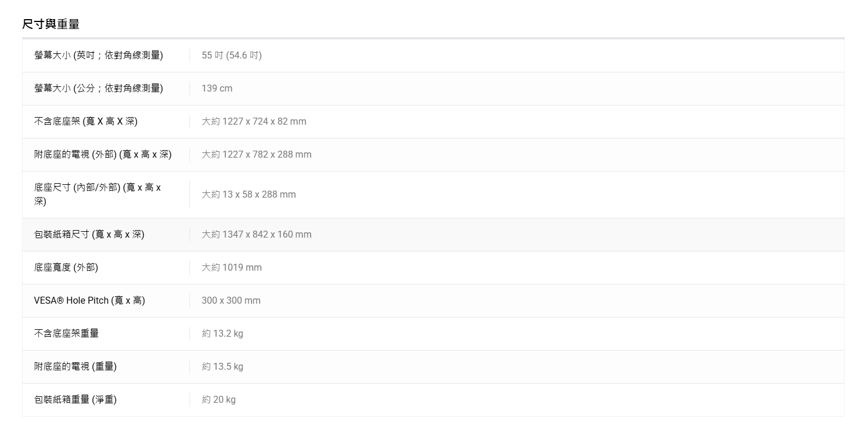
Task: Select the 139 cm value
Action: click(x=217, y=88)
